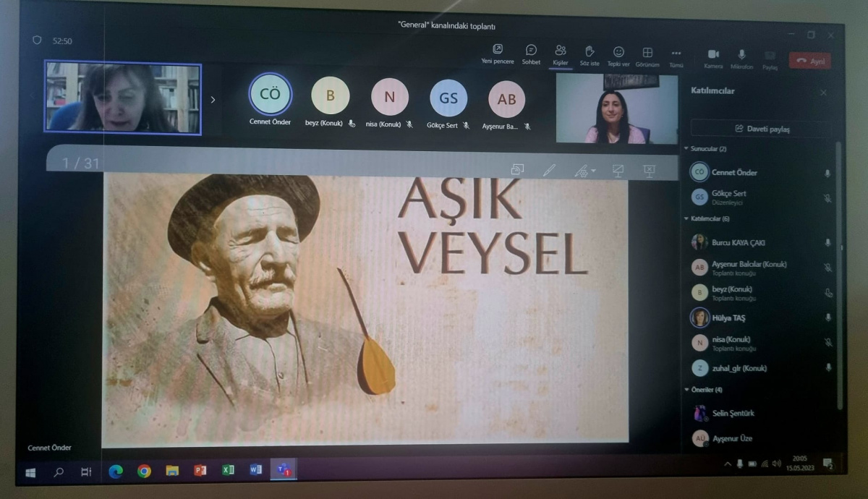This screenshot has width=868, height=499.
Task: Open Windows taskbar search
Action: (59, 472)
